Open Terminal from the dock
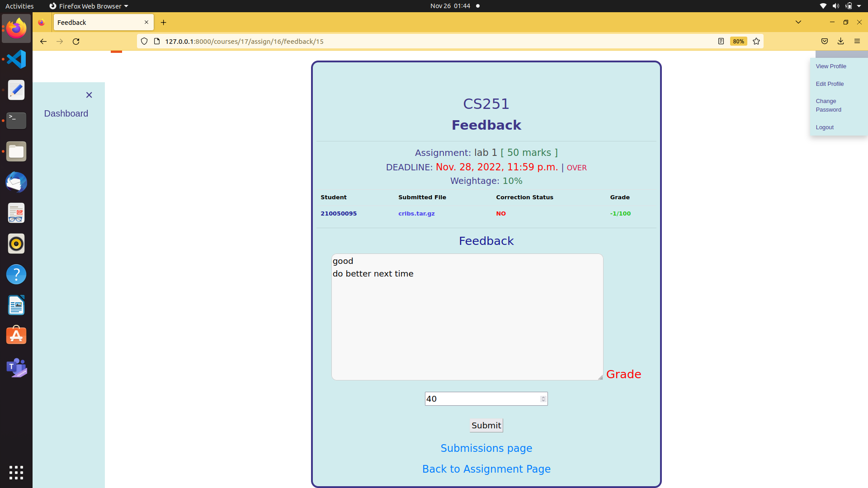 16,121
